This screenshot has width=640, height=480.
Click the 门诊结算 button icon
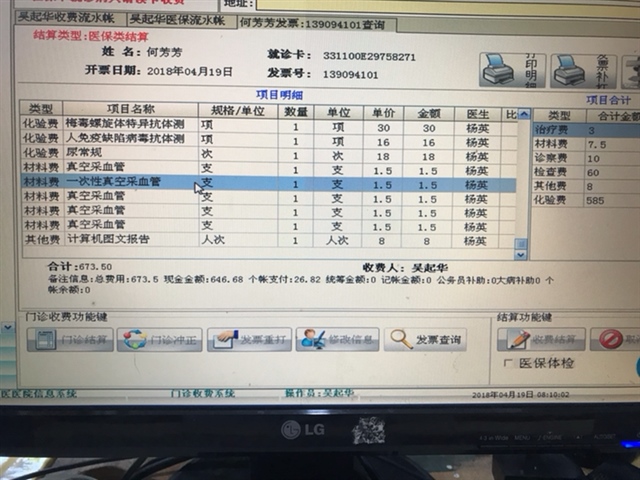(43, 339)
